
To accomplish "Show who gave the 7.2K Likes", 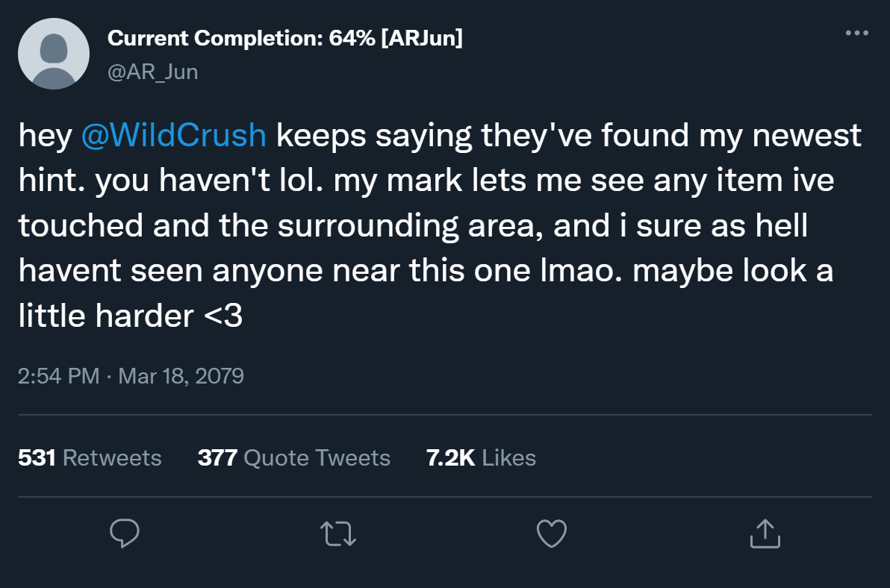I will pyautogui.click(x=481, y=457).
